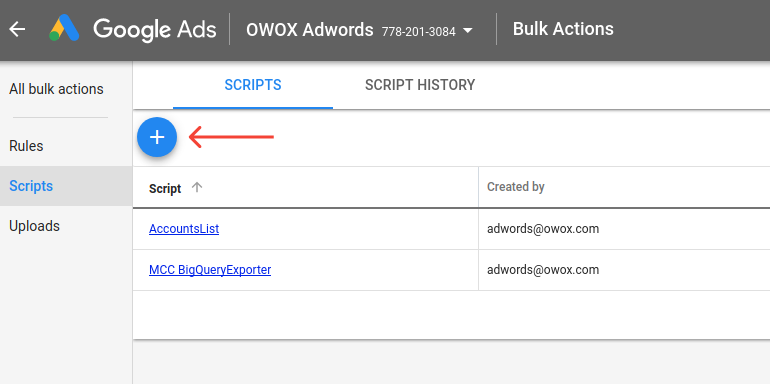Click the Google Ads logo
Screen dimensions: 770x384
pyautogui.click(x=64, y=28)
